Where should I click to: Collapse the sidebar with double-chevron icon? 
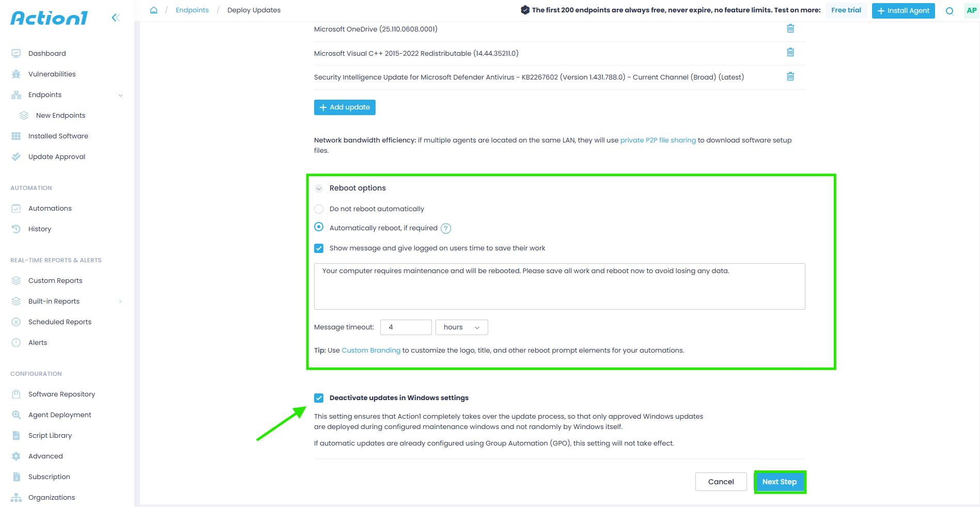[x=116, y=18]
